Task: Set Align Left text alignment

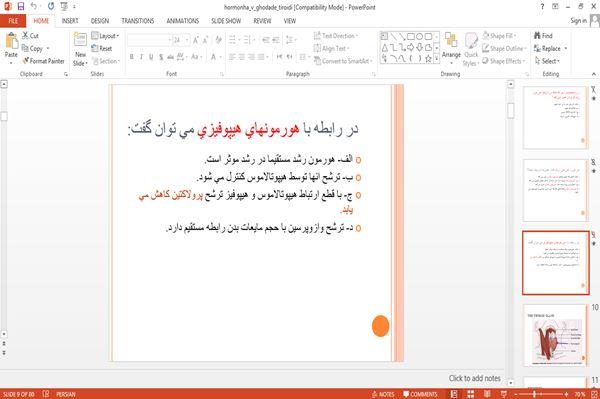Action: pyautogui.click(x=232, y=57)
